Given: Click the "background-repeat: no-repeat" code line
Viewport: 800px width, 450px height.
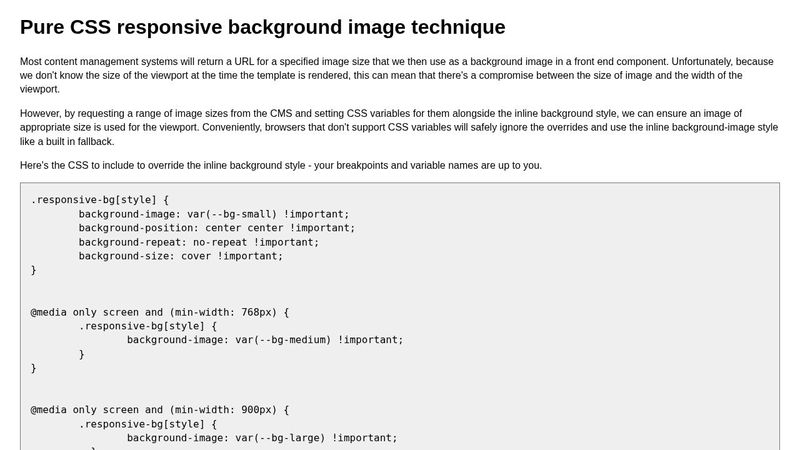Looking at the screenshot, I should pyautogui.click(x=199, y=241).
